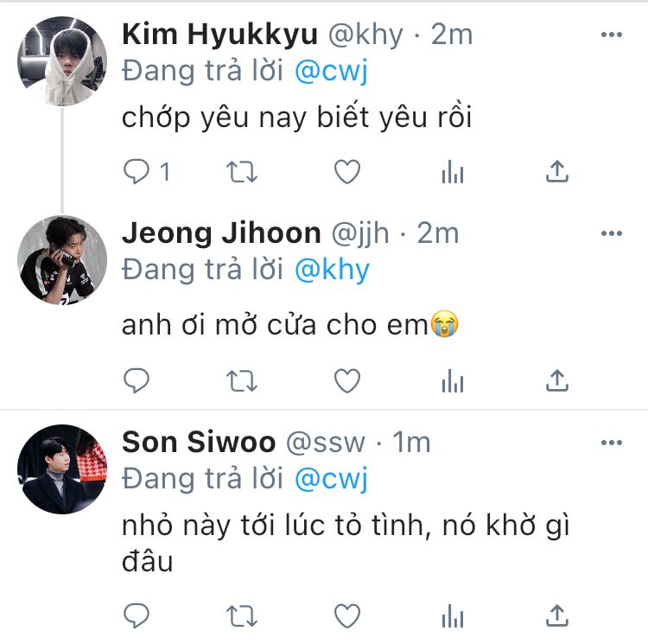The image size is (648, 644).
Task: Retweet Kim Hyukkyu's tweet
Action: 242,172
